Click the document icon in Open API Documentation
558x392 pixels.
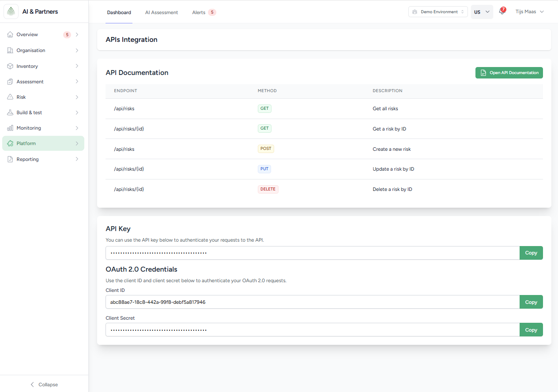click(483, 73)
